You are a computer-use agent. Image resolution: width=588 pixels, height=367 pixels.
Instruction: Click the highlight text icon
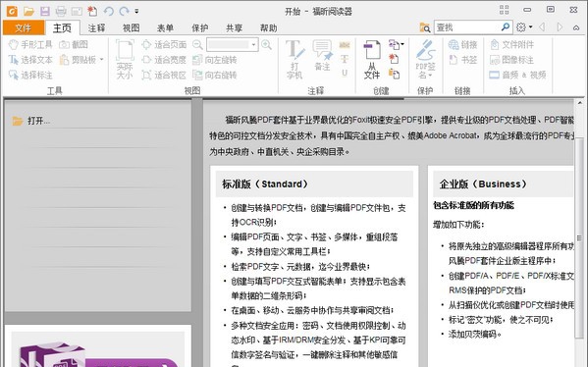(x=345, y=45)
